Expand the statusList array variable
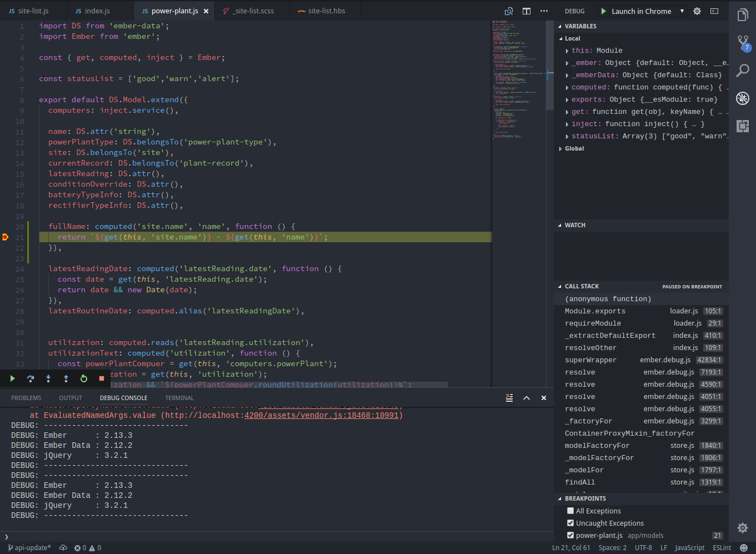The width and height of the screenshot is (756, 554). [567, 136]
